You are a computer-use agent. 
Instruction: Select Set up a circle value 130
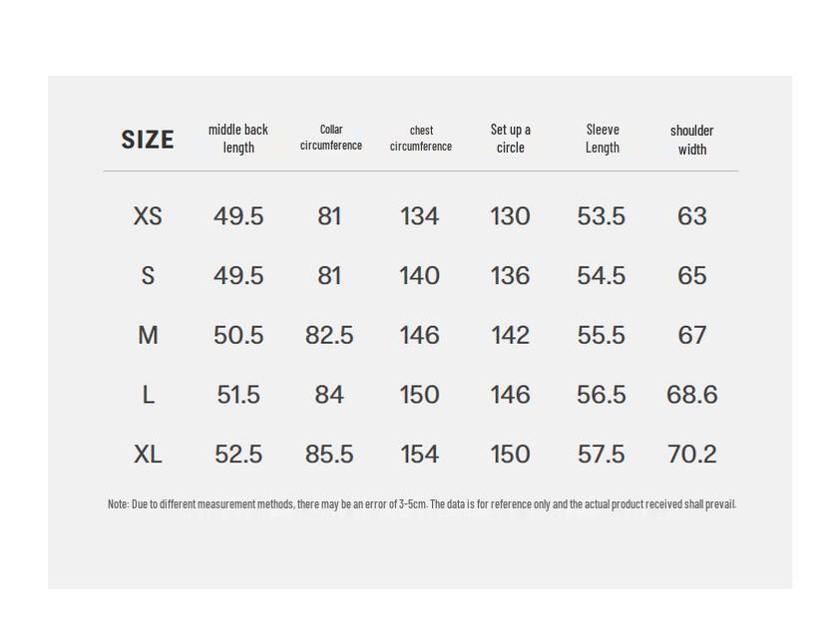[x=510, y=216]
